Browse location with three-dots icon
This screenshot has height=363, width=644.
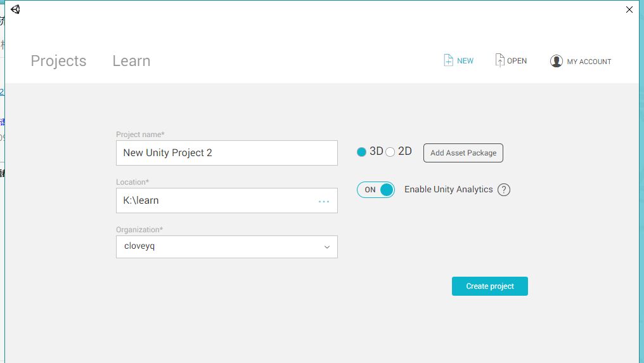pos(324,201)
